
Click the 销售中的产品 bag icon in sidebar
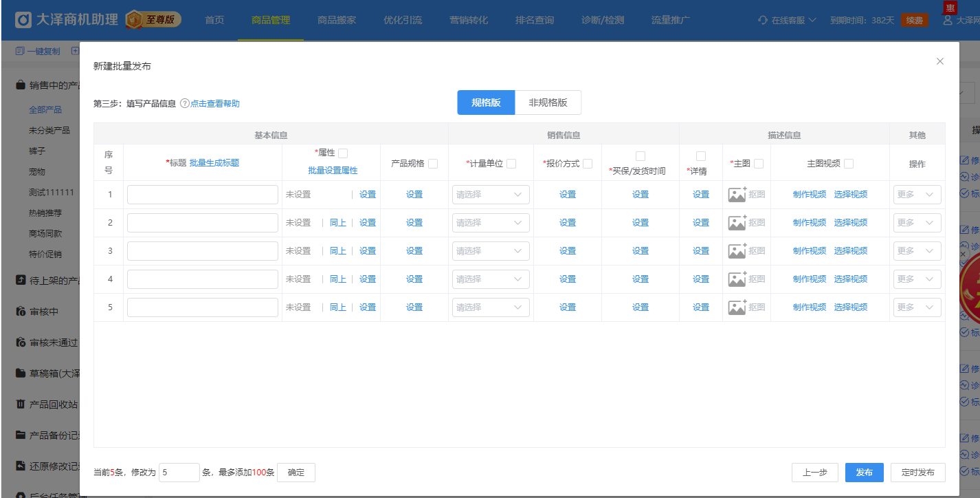[21, 85]
